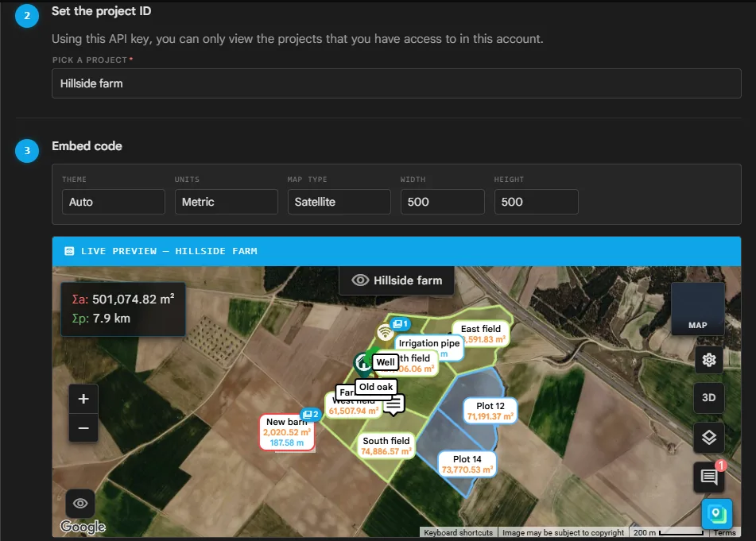
Task: Open the Pick a project dropdown
Action: click(x=397, y=83)
